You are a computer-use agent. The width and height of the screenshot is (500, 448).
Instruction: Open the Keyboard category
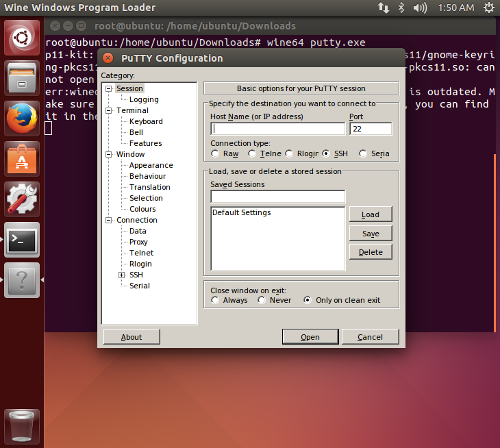pos(146,121)
